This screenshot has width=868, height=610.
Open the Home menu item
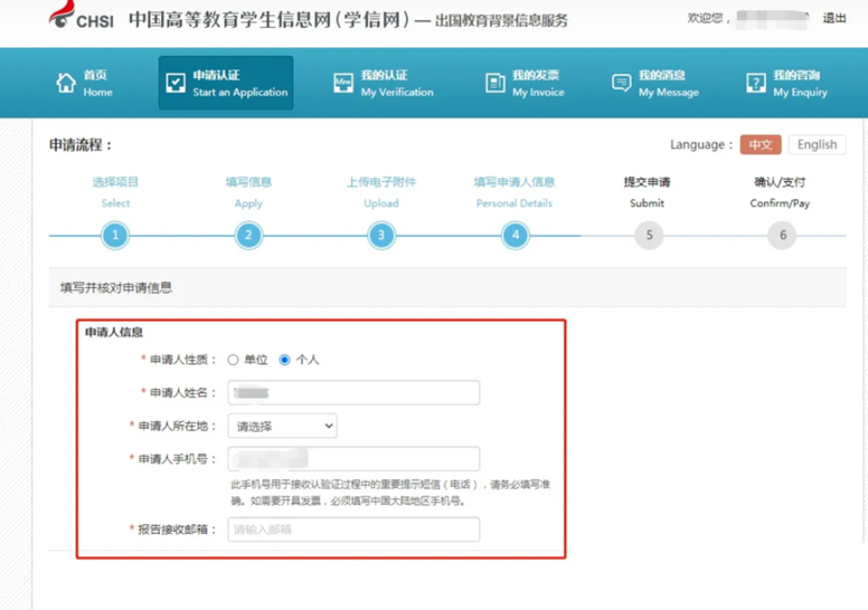(85, 83)
